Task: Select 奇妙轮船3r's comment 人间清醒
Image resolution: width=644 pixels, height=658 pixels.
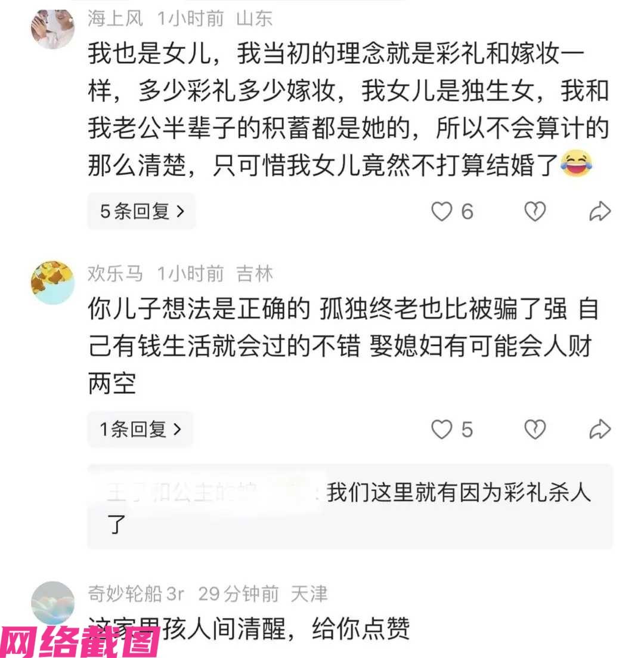Action: 249,629
